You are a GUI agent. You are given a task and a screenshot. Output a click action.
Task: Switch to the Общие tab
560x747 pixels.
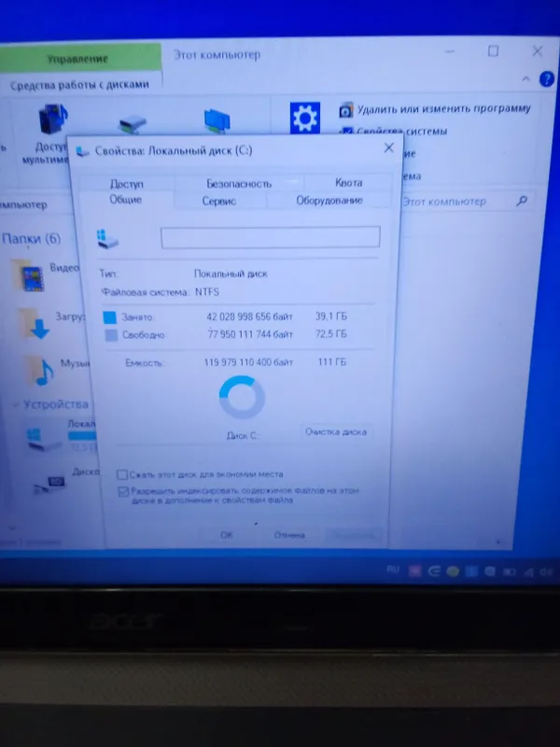pos(126,200)
